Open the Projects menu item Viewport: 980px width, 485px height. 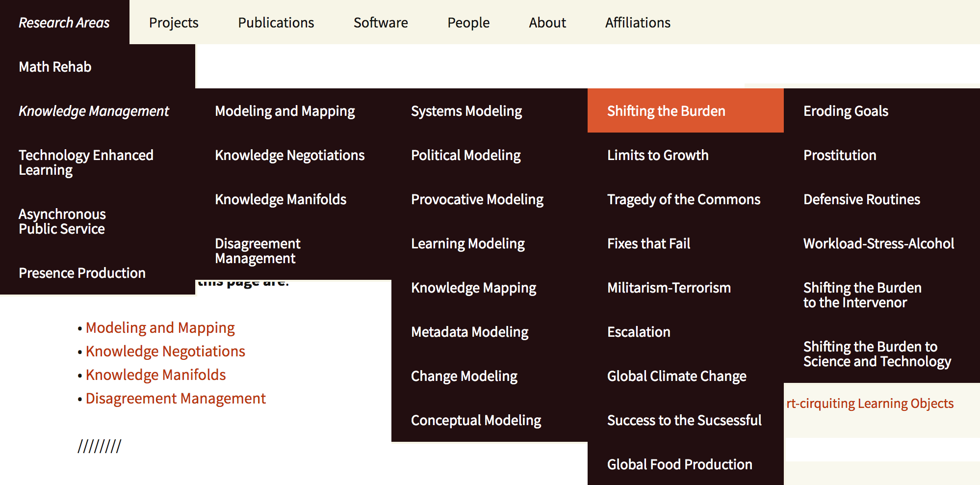pos(174,23)
